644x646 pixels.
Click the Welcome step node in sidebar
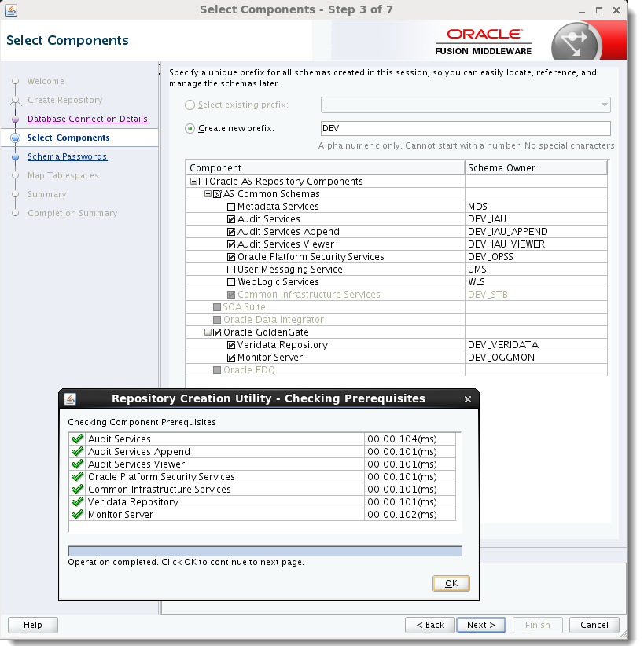[x=15, y=81]
